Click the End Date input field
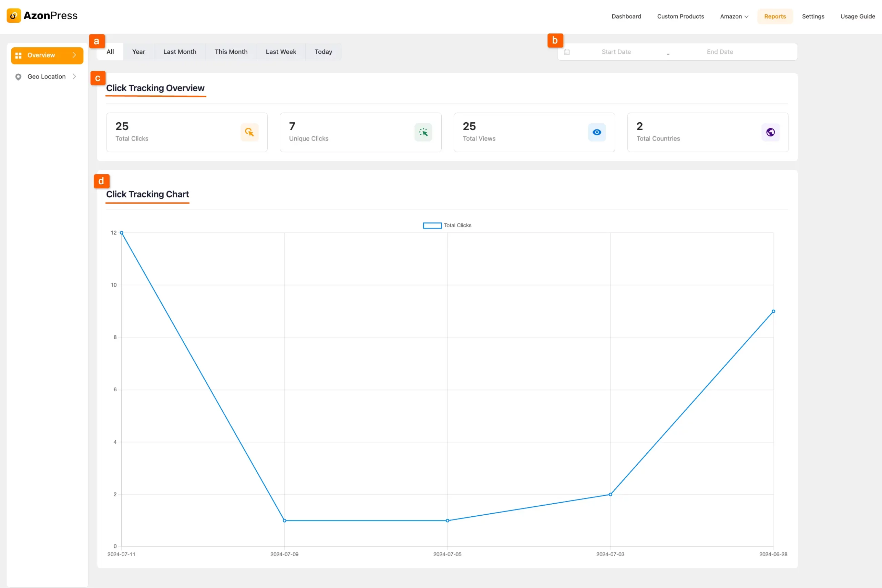 click(720, 52)
